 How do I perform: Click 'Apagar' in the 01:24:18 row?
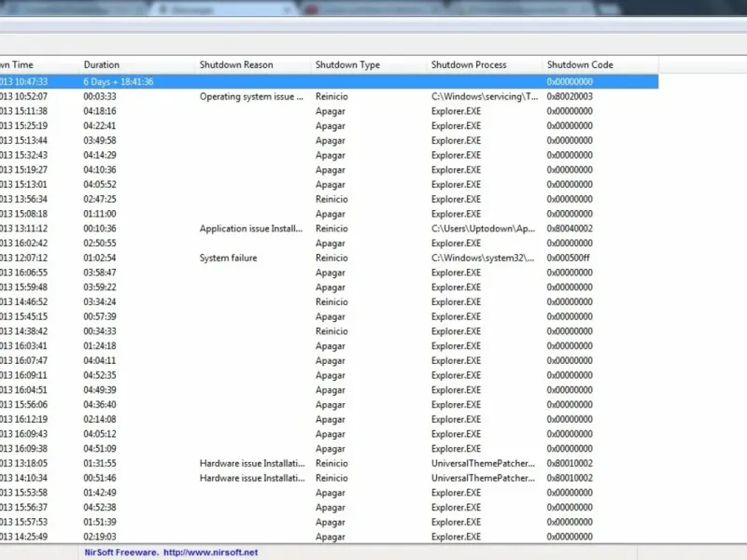tap(331, 346)
